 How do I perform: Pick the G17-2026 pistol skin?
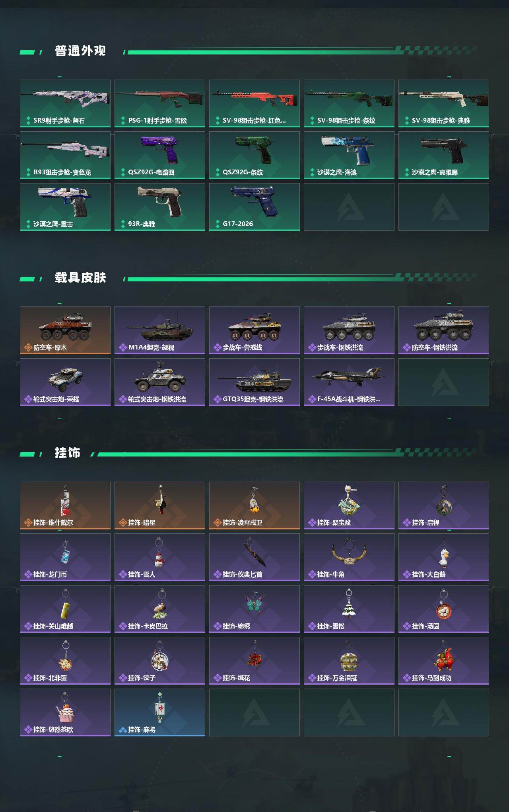coord(254,207)
